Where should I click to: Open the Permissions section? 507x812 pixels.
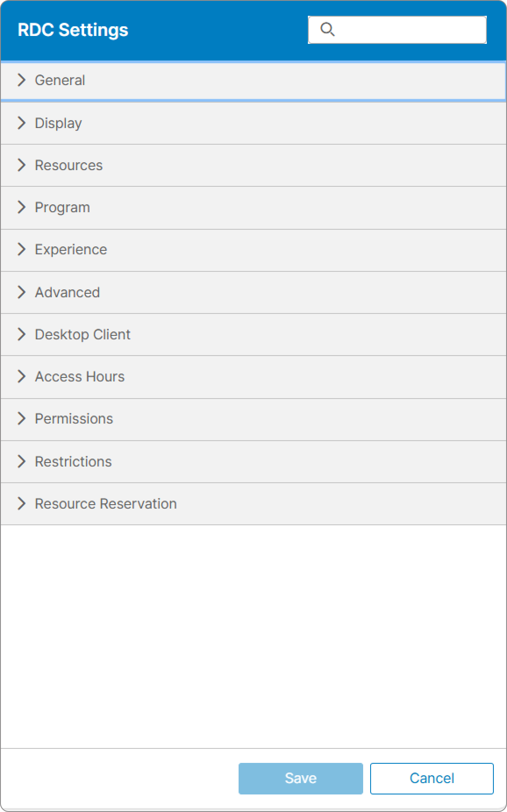pyautogui.click(x=74, y=419)
